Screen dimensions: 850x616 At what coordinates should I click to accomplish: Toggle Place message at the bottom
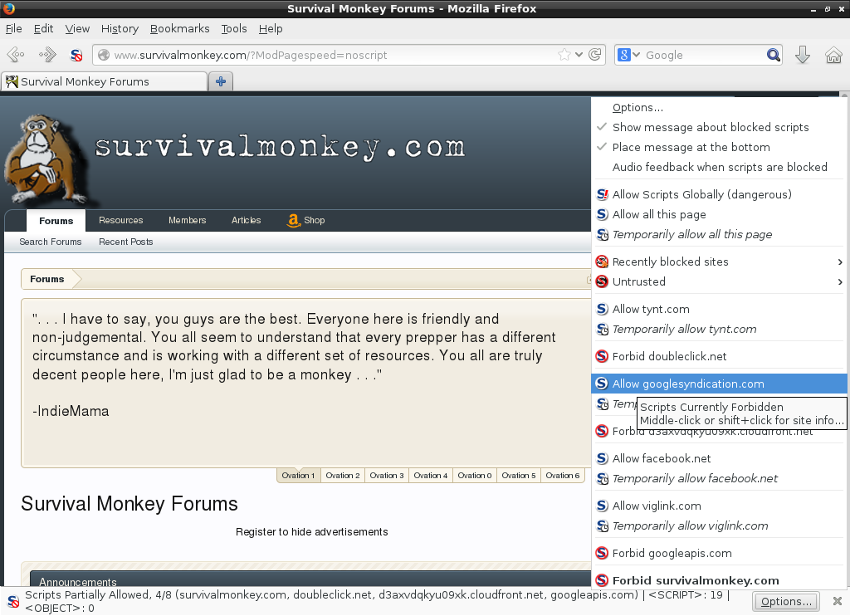pyautogui.click(x=719, y=148)
